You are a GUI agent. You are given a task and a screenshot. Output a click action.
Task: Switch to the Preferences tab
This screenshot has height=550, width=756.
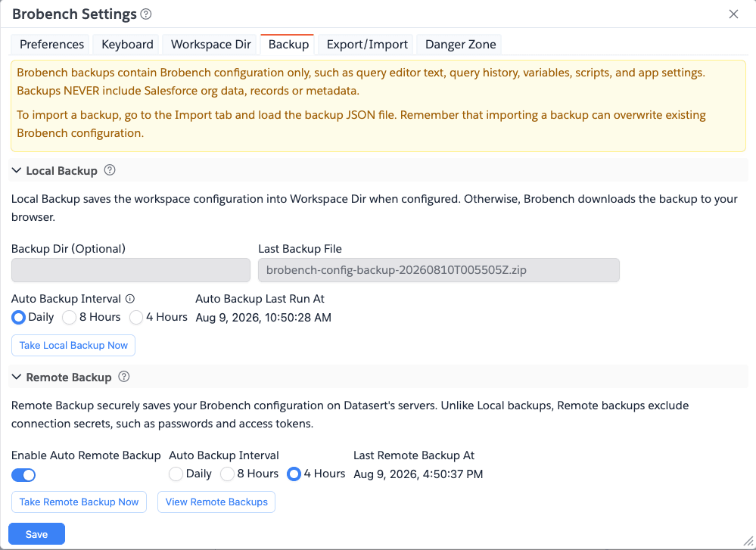click(51, 45)
